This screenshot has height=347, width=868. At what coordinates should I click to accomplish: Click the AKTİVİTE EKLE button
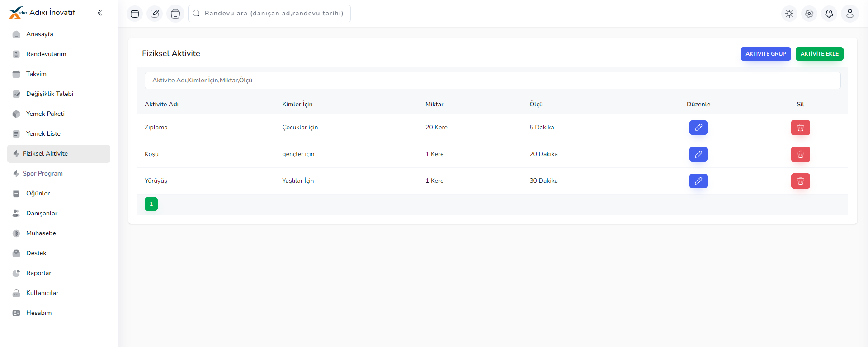coord(819,54)
